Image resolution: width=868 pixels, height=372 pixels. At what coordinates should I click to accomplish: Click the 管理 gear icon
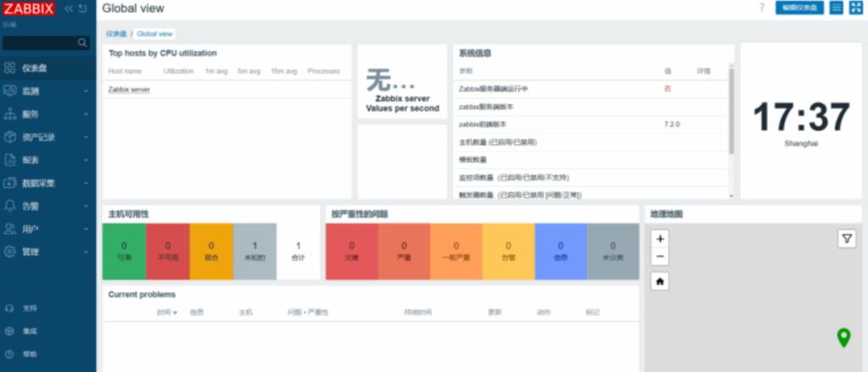point(9,252)
